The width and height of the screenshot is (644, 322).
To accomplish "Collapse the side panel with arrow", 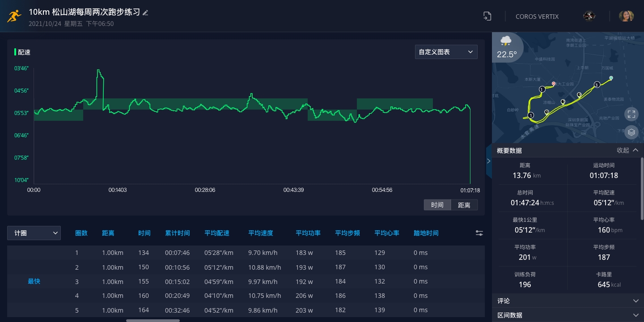I will 488,161.
